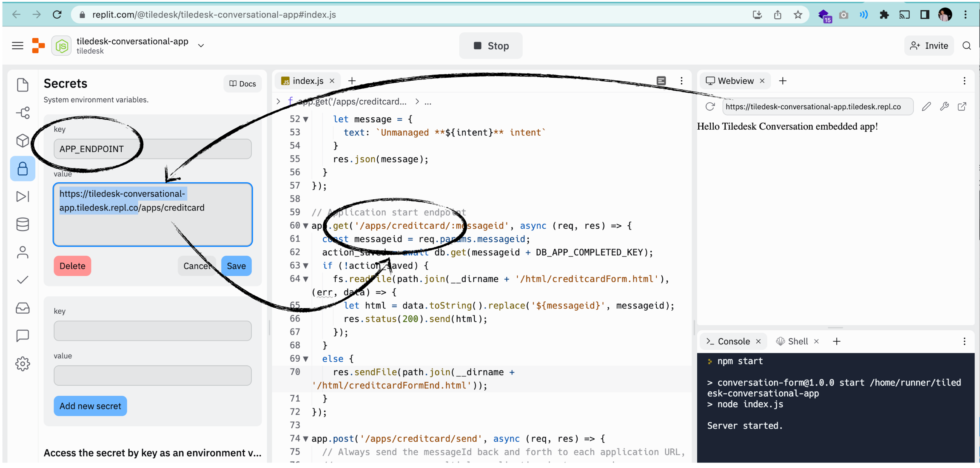980x468 pixels.
Task: Switch to the Shell tab
Action: [x=797, y=341]
